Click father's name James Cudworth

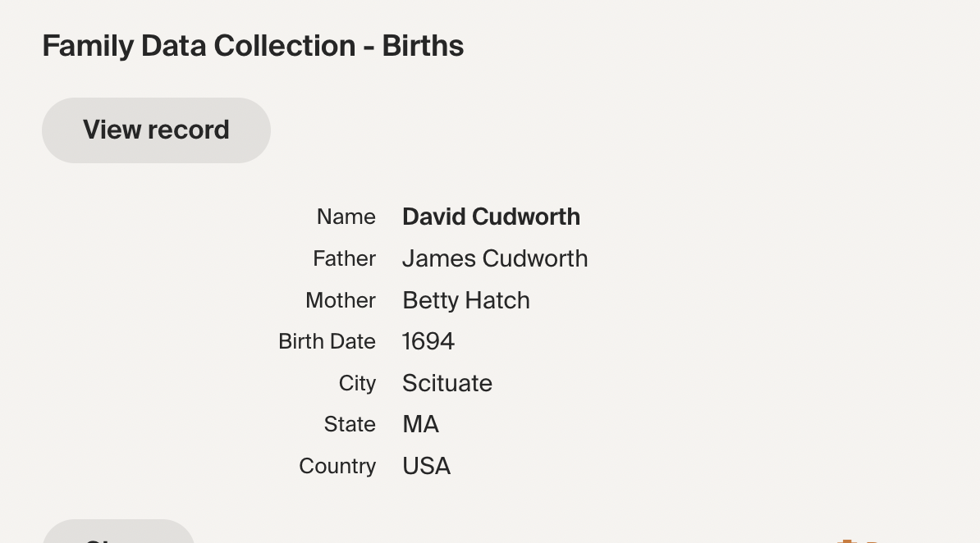(494, 258)
